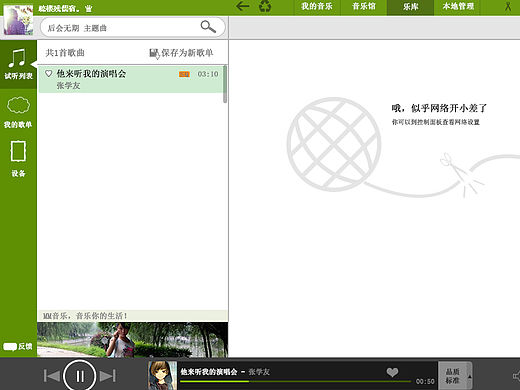The height and width of the screenshot is (390, 520).
Task: Click 共1首歌曲 song count text
Action: point(65,53)
